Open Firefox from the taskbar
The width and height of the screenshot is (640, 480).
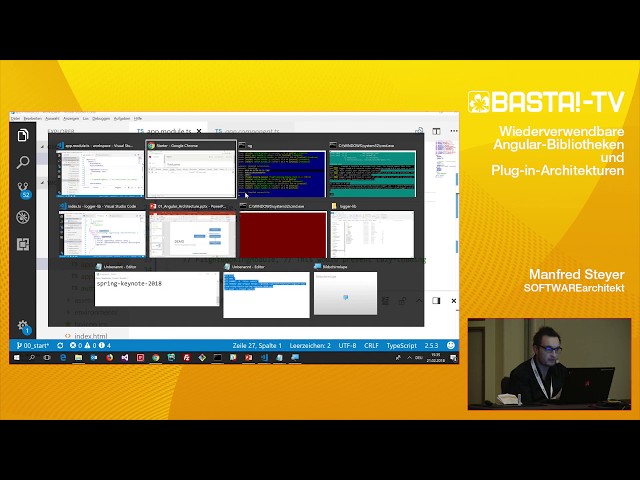(x=109, y=358)
